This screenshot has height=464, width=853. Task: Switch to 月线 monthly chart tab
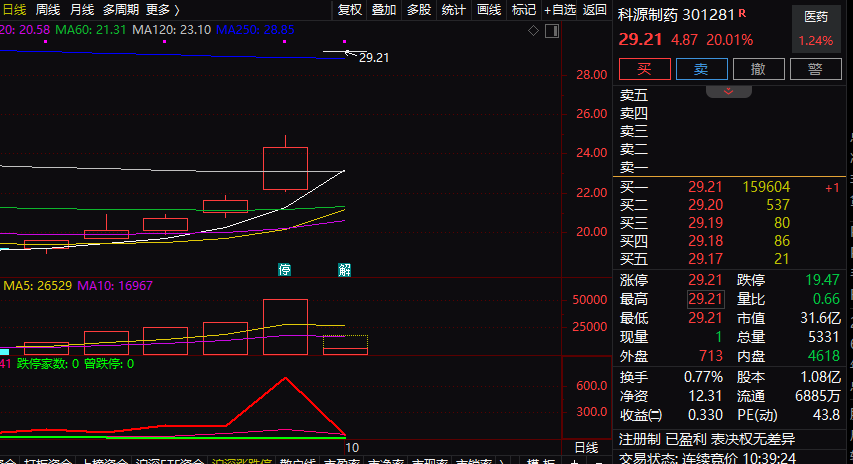(x=82, y=10)
